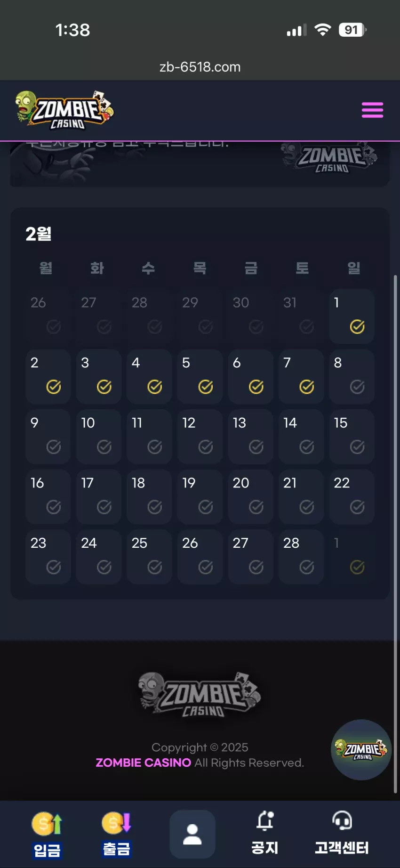
Task: Toggle attendance check mark for day 15
Action: 357,446
